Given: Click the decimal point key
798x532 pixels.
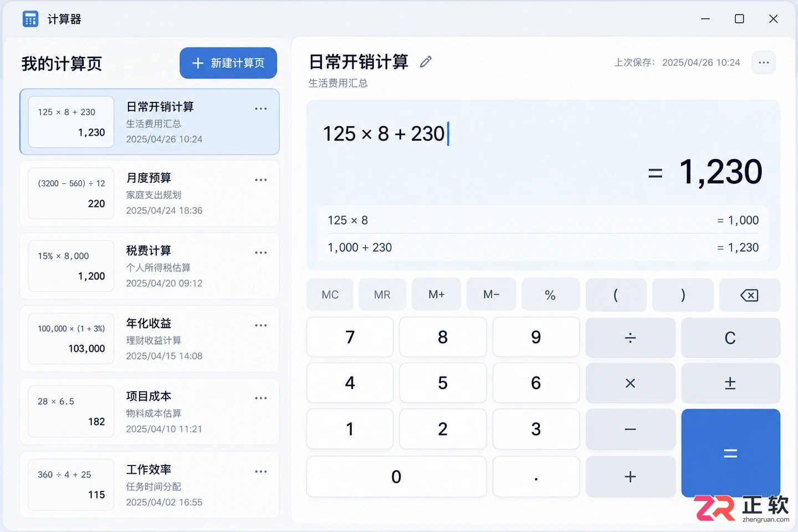Looking at the screenshot, I should (536, 477).
